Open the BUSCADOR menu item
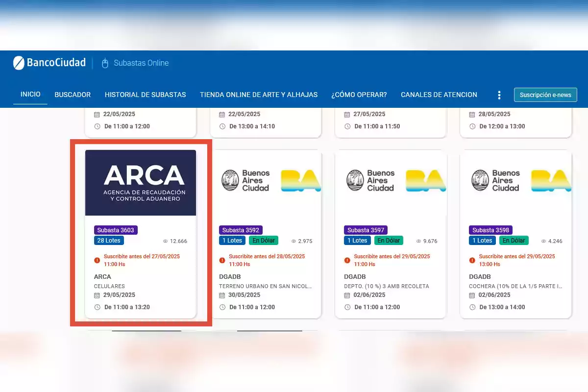Screen dimensions: 588x392 click(x=73, y=95)
